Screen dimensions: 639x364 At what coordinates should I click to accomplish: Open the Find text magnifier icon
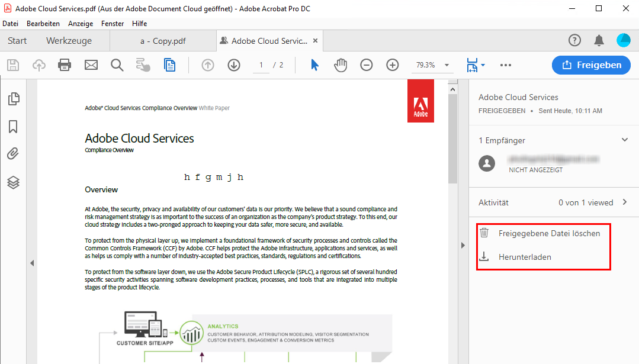(117, 65)
